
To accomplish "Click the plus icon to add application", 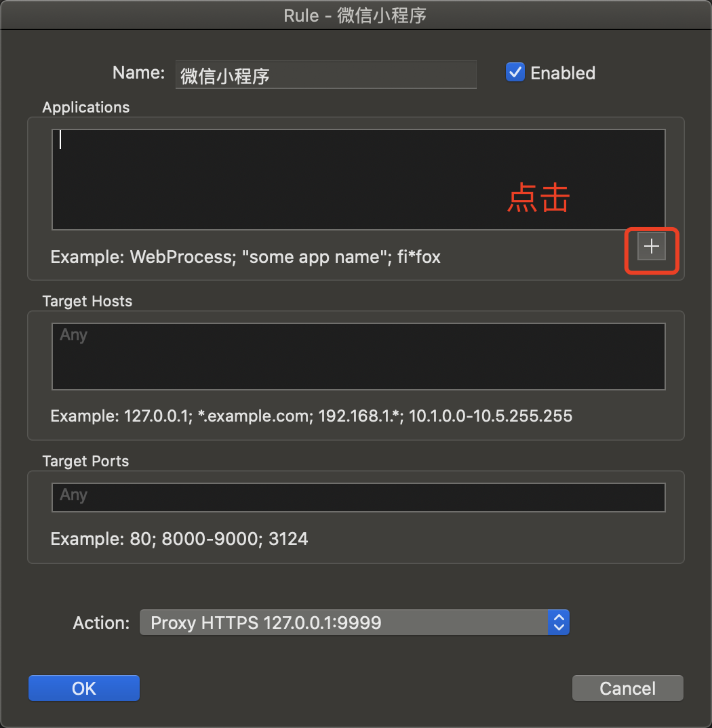I will point(651,247).
